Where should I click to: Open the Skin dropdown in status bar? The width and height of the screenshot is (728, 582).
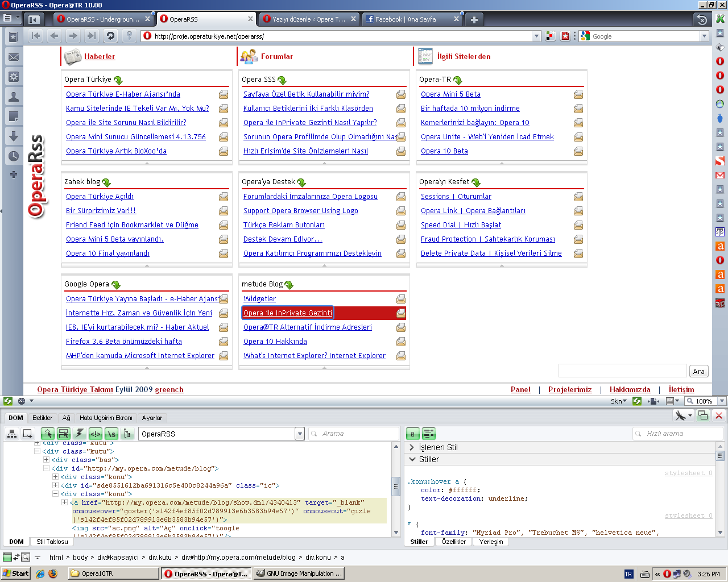[x=619, y=401]
